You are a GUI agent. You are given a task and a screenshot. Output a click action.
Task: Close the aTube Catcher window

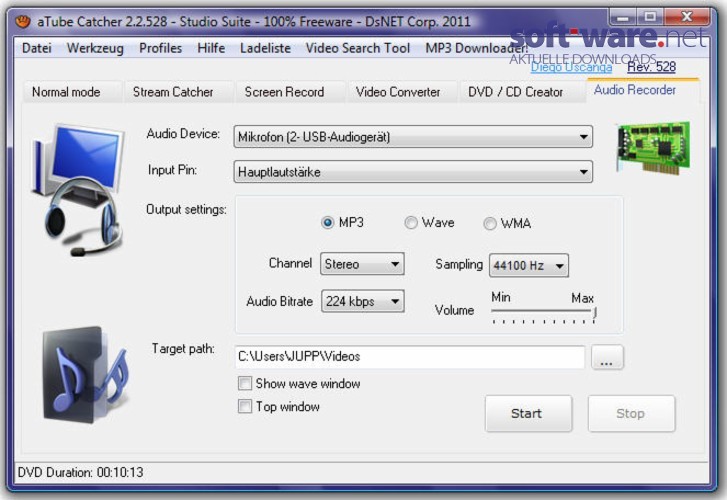click(x=687, y=17)
